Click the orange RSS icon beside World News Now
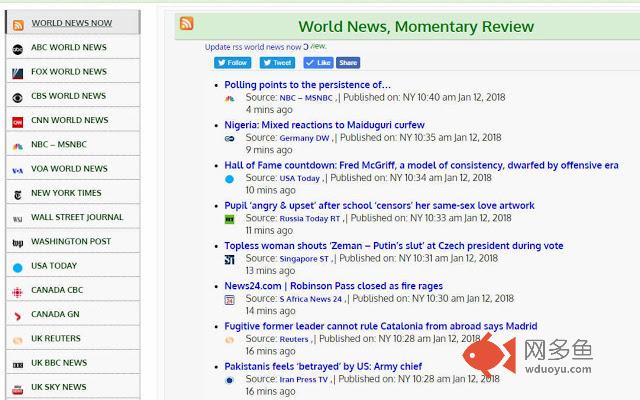 coord(18,25)
